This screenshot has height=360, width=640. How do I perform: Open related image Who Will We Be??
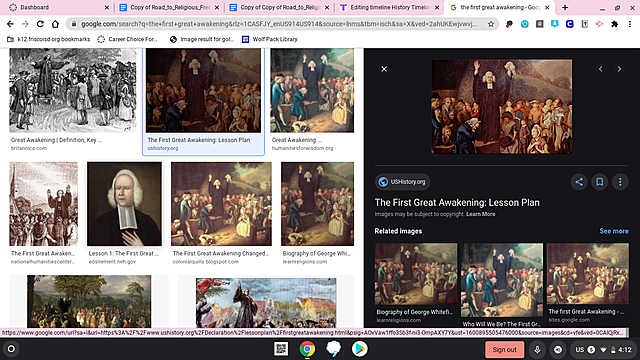coord(502,280)
